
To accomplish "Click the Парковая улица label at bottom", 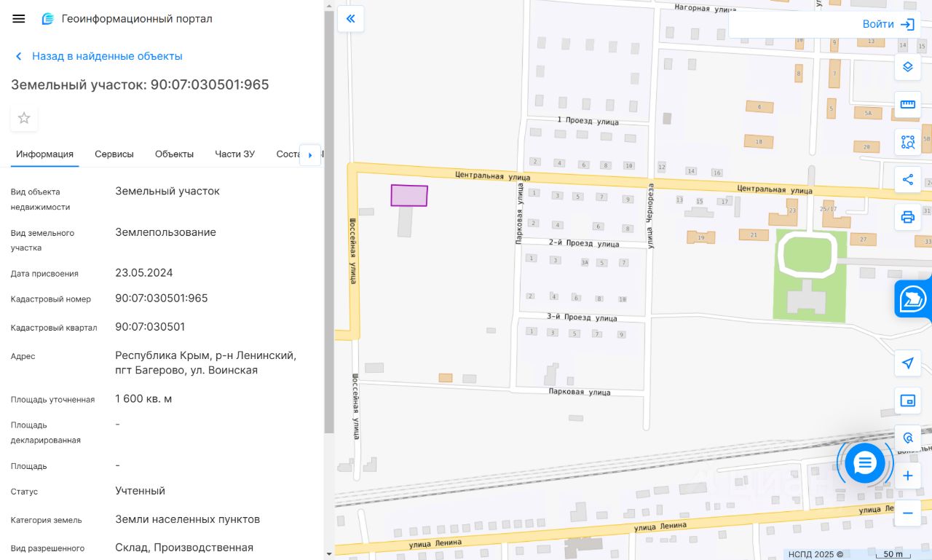I will (x=580, y=392).
